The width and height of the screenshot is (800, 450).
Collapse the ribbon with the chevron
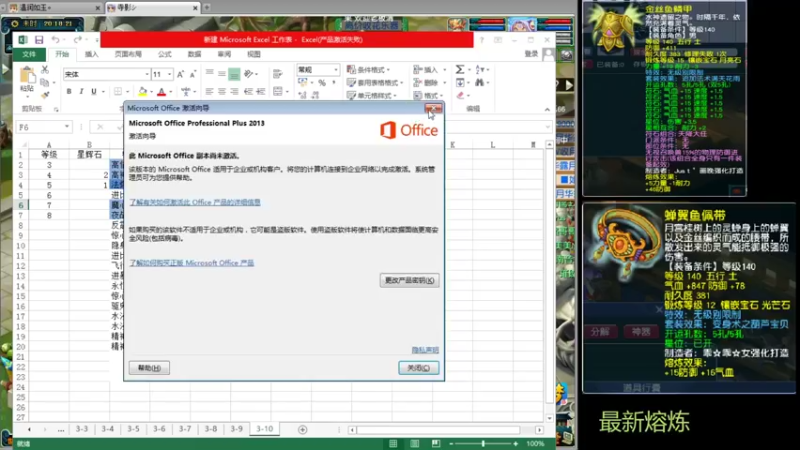[547, 109]
